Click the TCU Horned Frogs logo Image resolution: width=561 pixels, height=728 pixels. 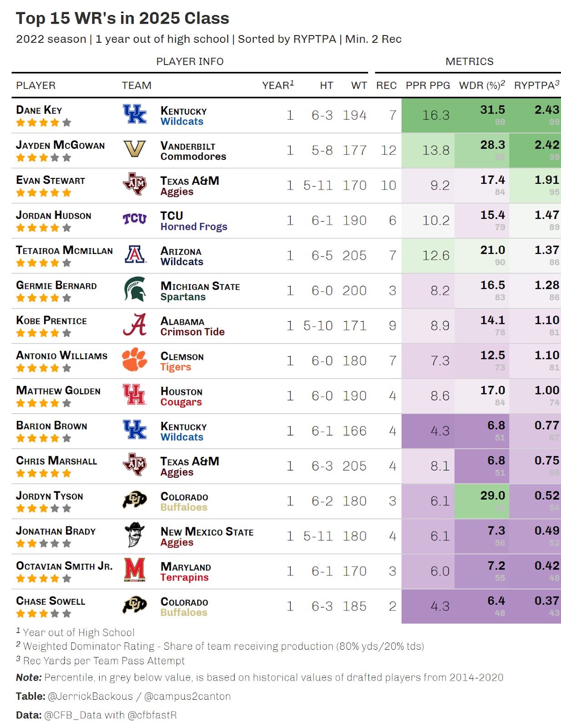point(135,219)
